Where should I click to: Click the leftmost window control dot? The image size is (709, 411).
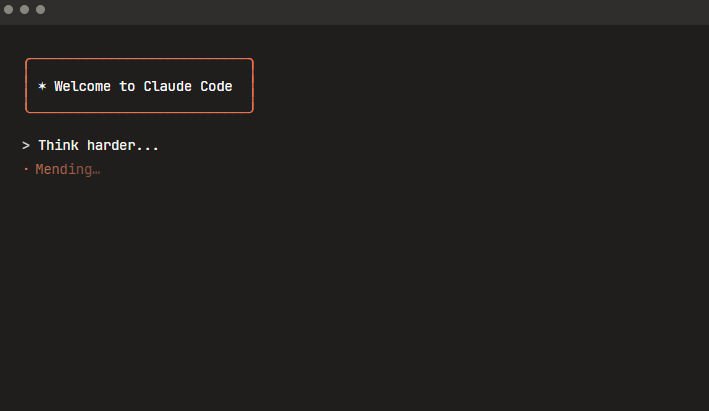coord(9,9)
